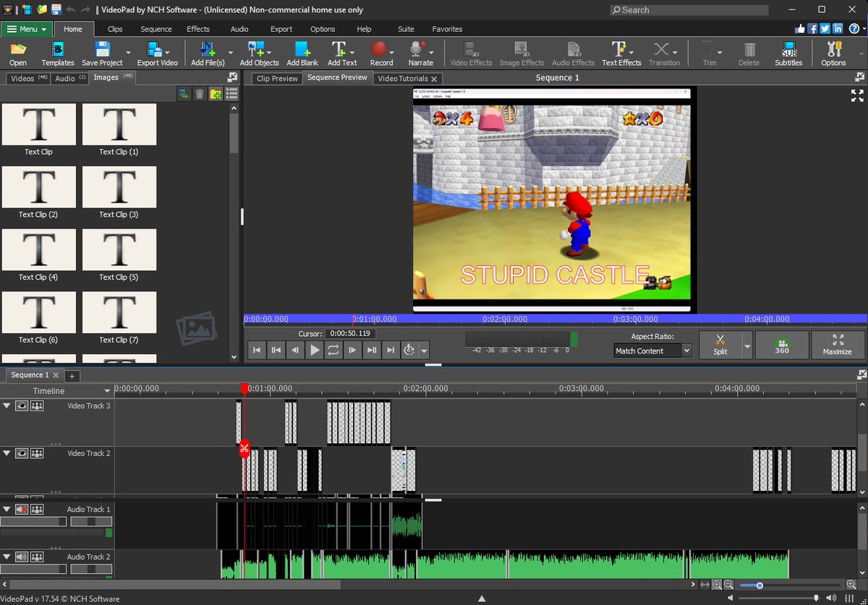The image size is (868, 605).
Task: Switch to the Videos bin tab
Action: pos(27,78)
